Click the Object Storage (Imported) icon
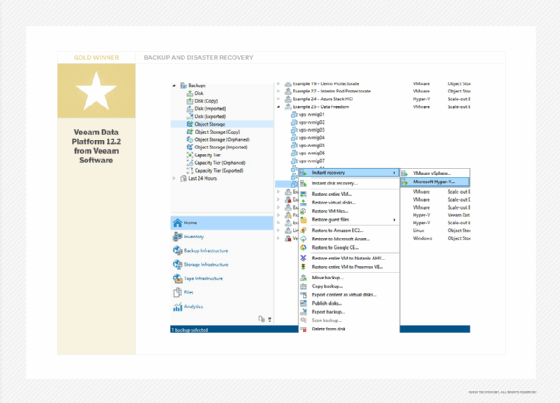 pyautogui.click(x=190, y=147)
